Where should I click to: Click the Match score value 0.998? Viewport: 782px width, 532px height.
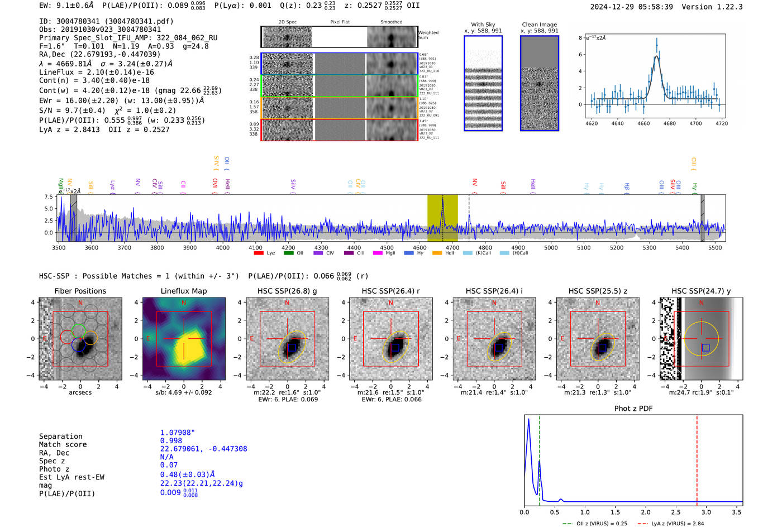[x=171, y=440]
